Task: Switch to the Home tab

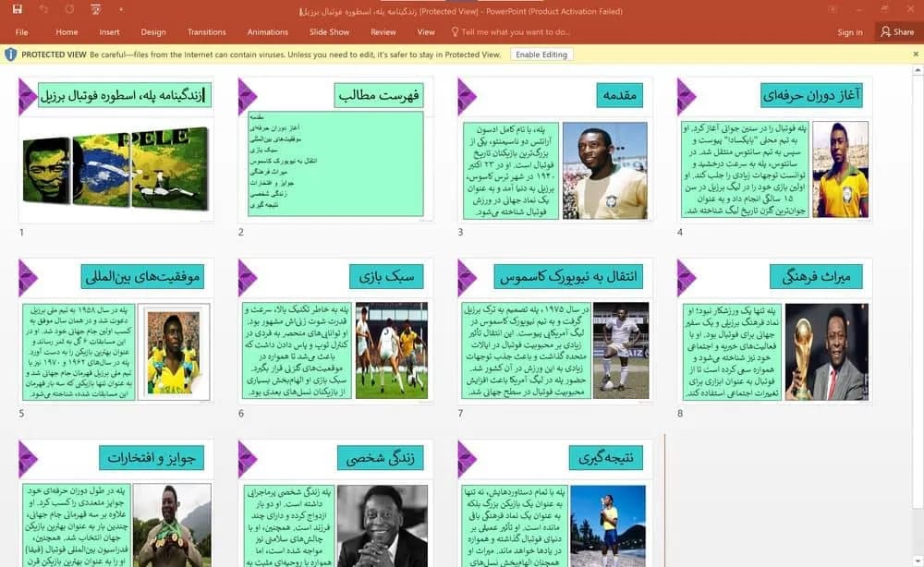Action: coord(67,32)
